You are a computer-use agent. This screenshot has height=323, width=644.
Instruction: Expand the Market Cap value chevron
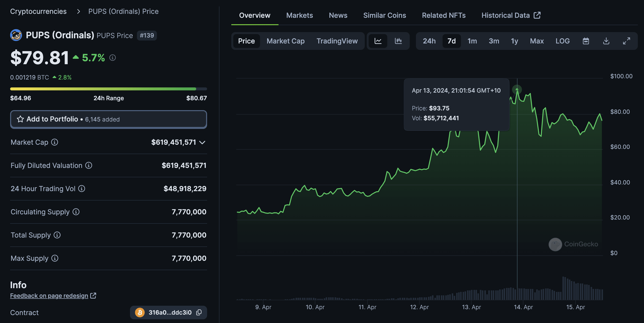click(x=202, y=142)
